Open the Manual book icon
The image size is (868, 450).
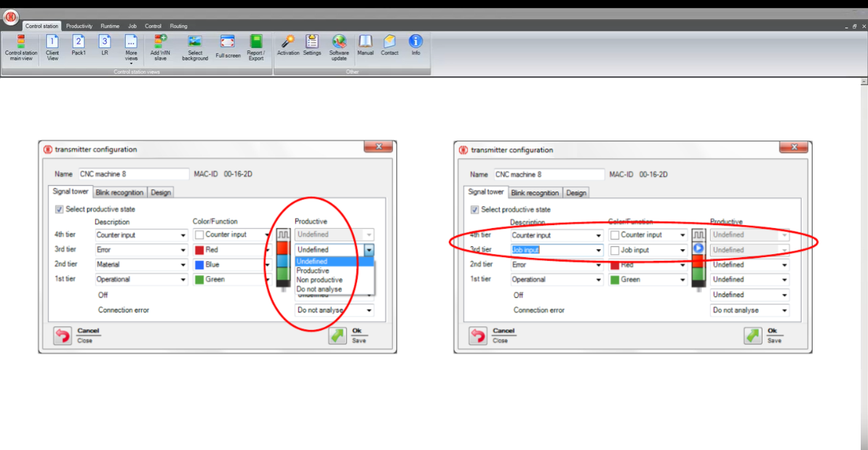point(365,45)
